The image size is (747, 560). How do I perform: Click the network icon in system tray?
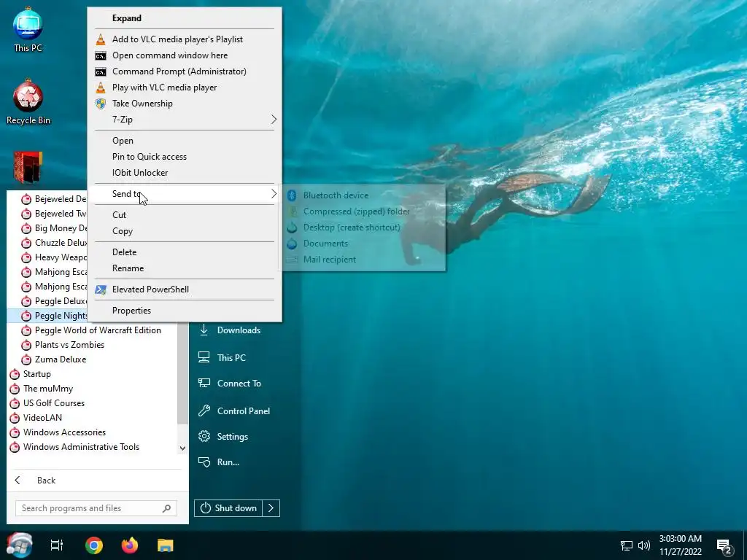[627, 545]
